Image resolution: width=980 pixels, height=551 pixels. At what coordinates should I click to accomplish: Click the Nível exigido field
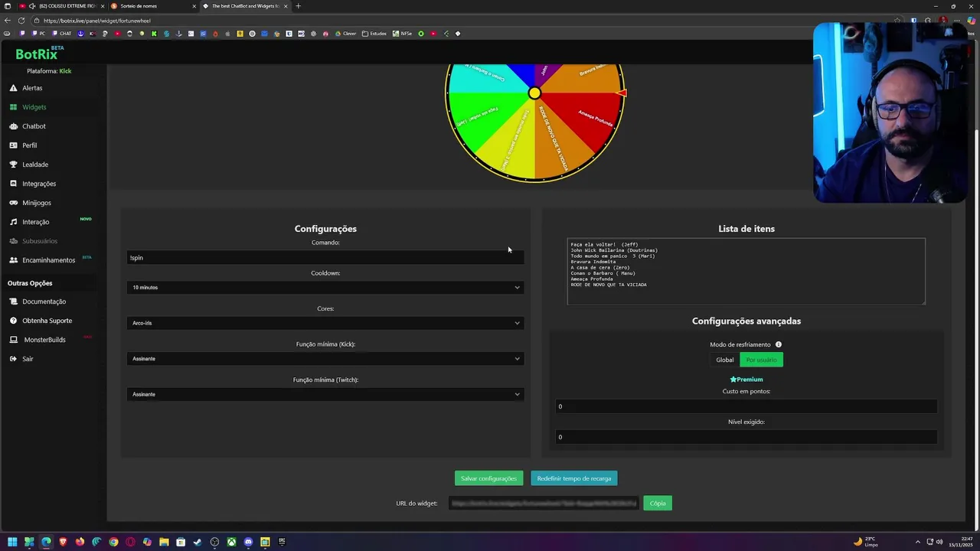746,437
